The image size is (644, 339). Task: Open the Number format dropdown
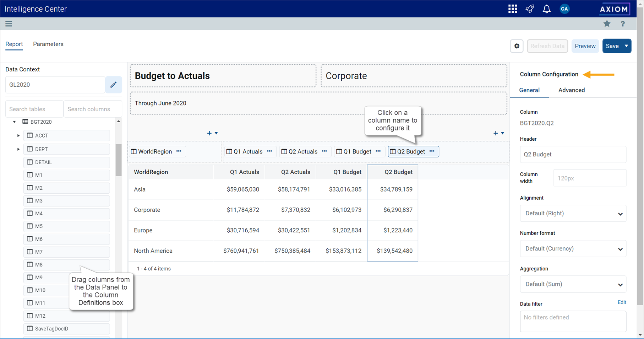pos(573,249)
